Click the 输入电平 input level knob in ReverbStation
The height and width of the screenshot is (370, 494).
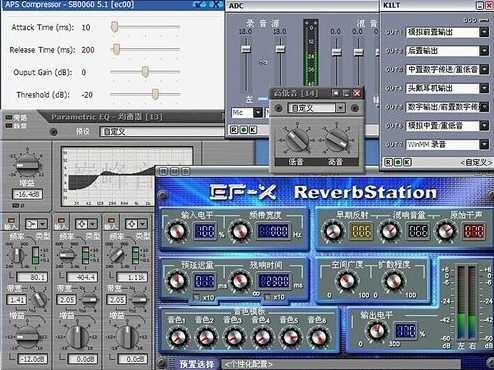click(177, 231)
